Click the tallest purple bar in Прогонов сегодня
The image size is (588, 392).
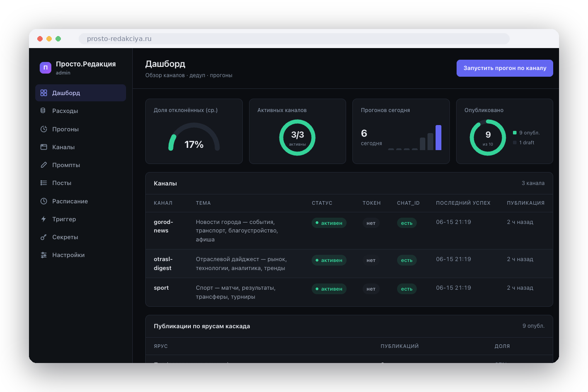coord(439,138)
